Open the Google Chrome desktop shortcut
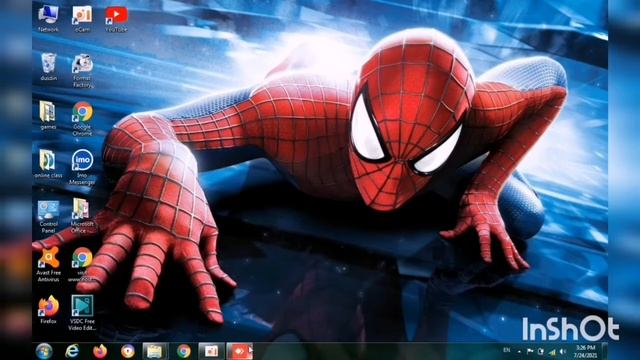Screen dimensions: 640x360 pos(82,118)
